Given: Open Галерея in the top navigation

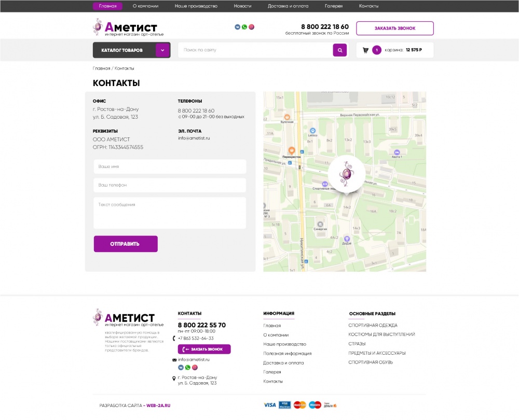Looking at the screenshot, I should click(x=334, y=6).
